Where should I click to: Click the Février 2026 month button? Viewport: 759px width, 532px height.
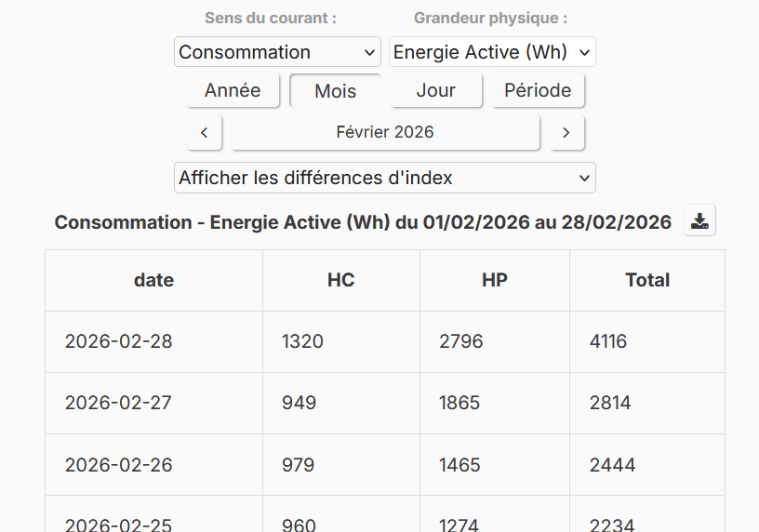(x=385, y=132)
